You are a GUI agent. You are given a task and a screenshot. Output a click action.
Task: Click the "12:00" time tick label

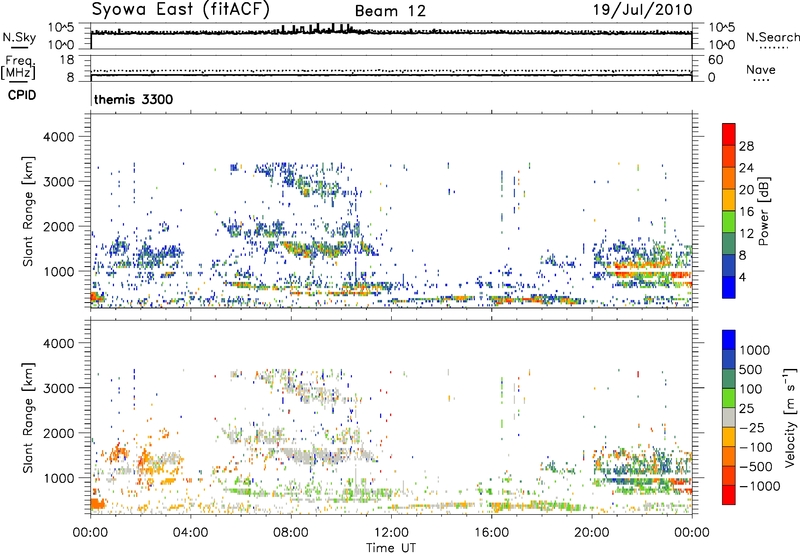pyautogui.click(x=391, y=533)
